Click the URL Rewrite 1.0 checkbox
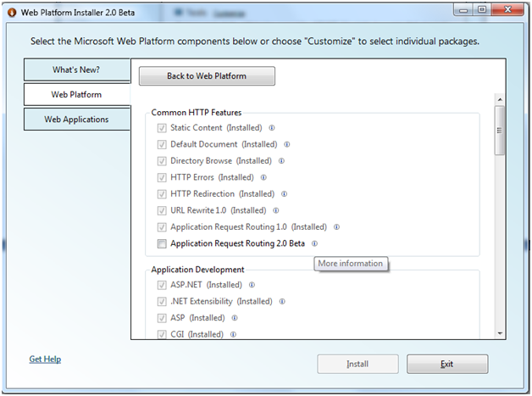 coord(162,210)
